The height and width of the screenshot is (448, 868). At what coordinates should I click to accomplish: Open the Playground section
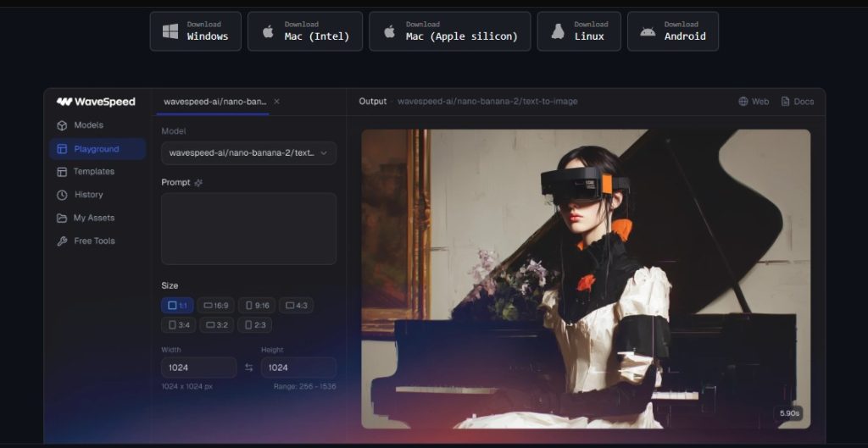point(97,149)
